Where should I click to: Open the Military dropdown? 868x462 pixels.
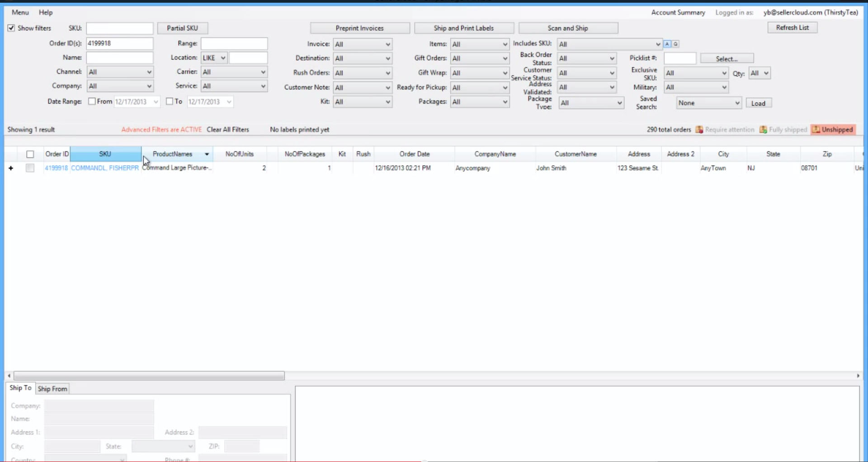[x=696, y=87]
